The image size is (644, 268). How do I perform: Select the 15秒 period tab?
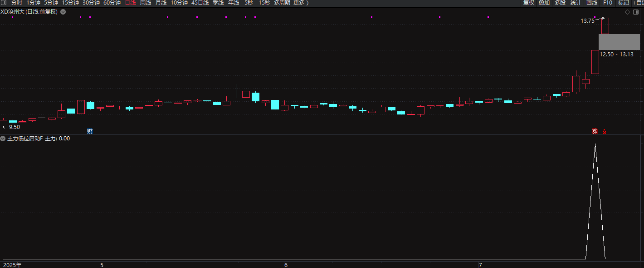[x=264, y=3]
